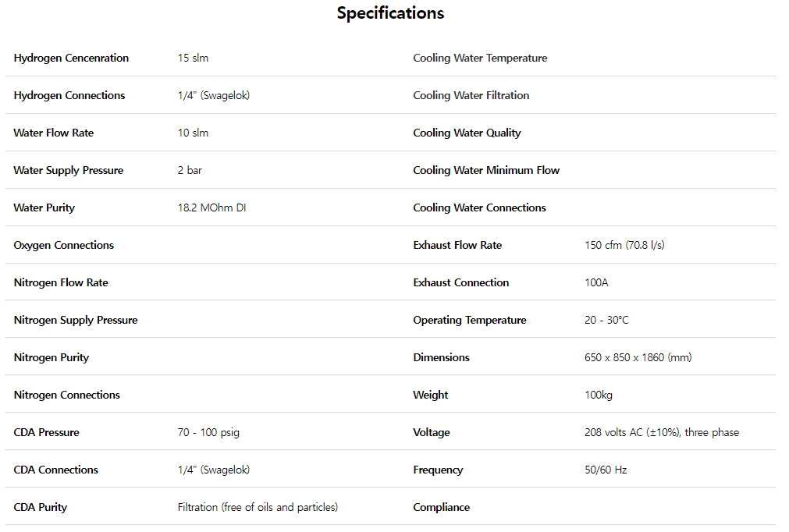Click the Oxygen Connections label
This screenshot has height=532, width=789.
pos(64,245)
